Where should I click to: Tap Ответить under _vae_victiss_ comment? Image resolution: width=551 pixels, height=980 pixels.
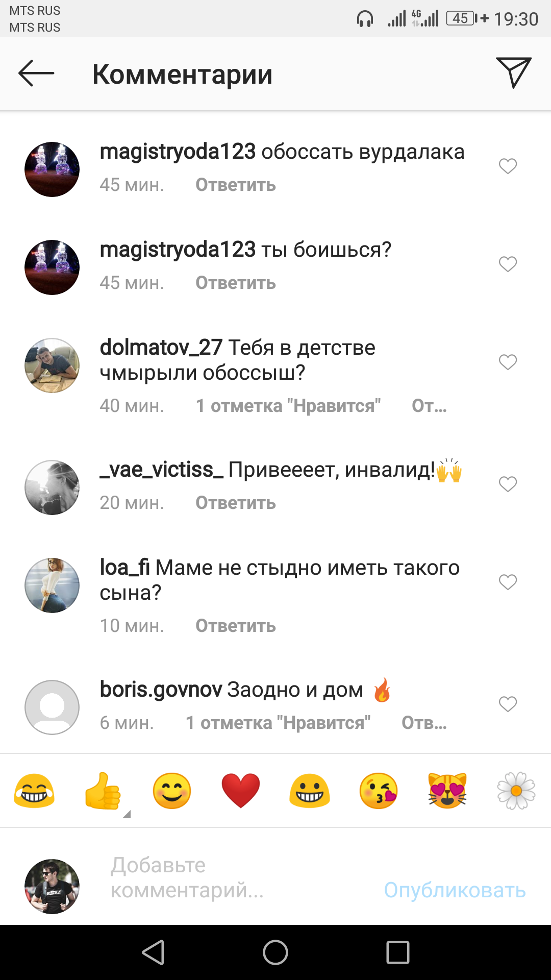coord(236,503)
